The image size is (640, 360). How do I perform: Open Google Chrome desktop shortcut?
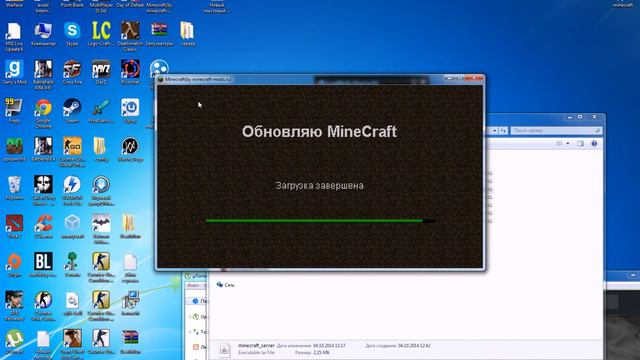click(43, 108)
